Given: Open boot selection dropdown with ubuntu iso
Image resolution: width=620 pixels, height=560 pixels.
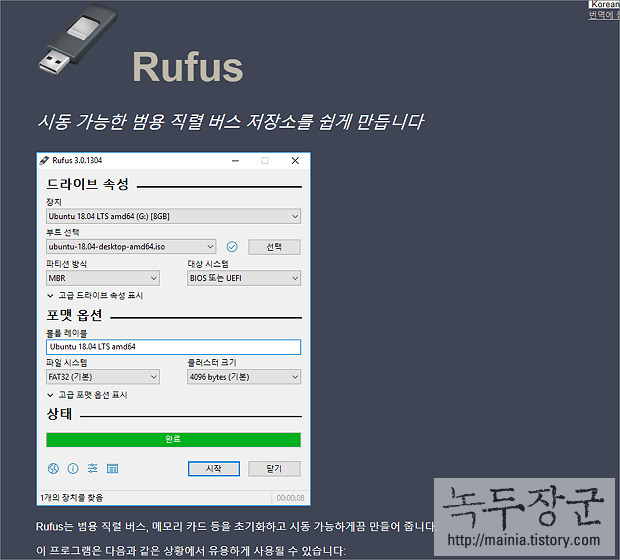Looking at the screenshot, I should pyautogui.click(x=131, y=247).
